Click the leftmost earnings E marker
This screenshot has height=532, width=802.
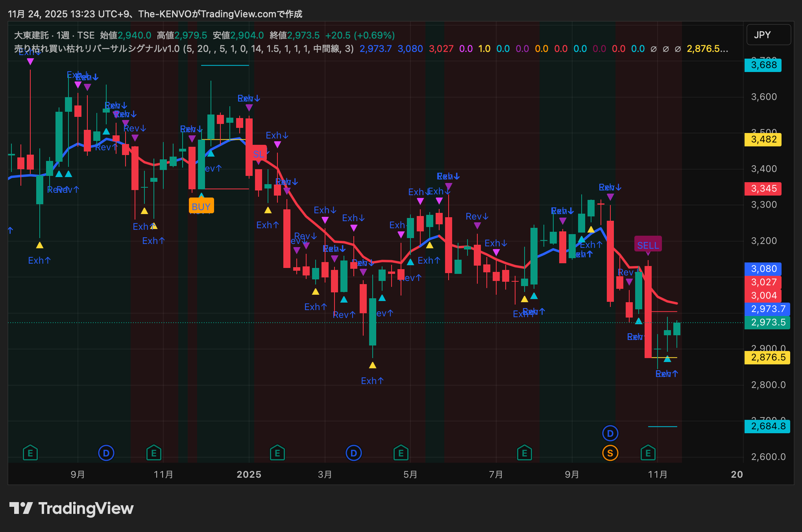coord(30,453)
